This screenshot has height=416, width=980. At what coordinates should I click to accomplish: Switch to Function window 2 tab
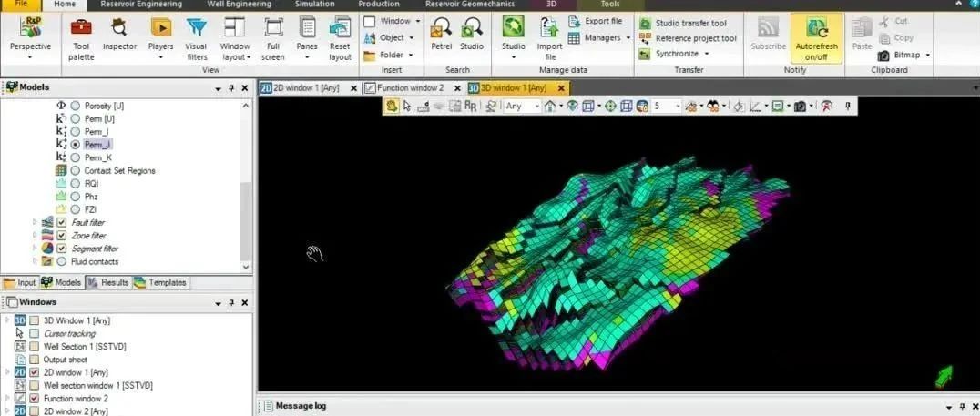412,88
